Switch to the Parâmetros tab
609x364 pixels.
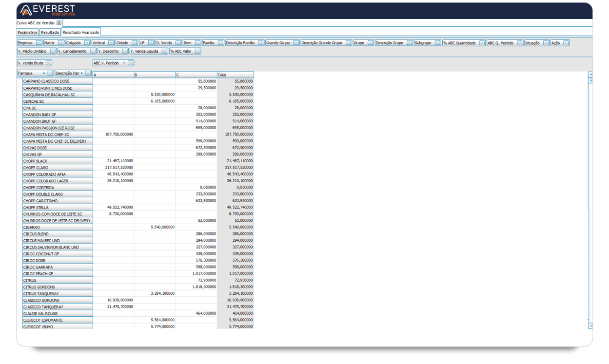[28, 32]
